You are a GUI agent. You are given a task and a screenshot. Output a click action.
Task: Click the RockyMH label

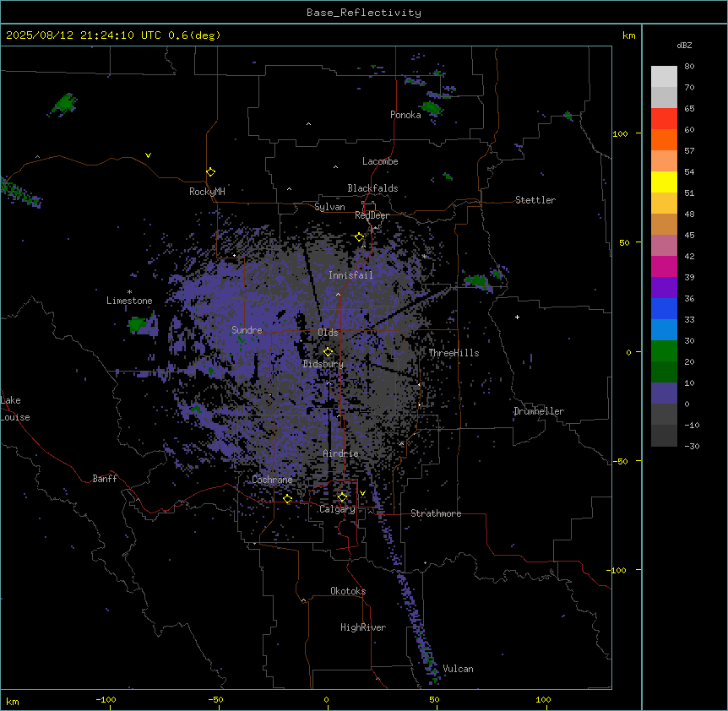tap(207, 192)
